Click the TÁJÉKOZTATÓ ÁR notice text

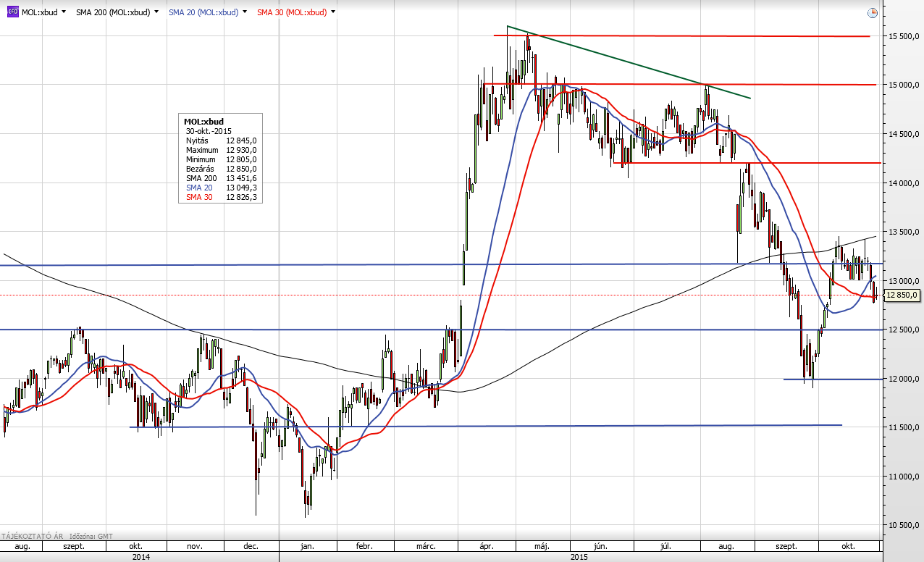click(x=33, y=537)
